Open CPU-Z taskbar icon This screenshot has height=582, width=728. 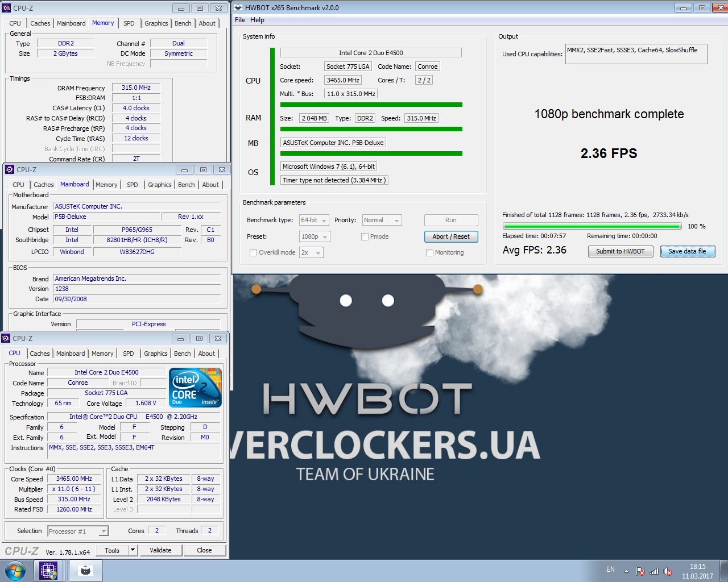pos(48,571)
